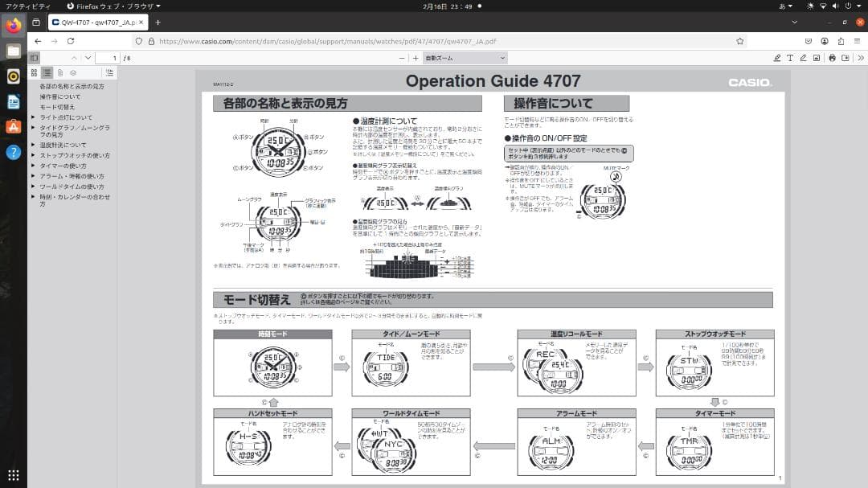868x488 pixels.
Task: Open Firefox application hamburger menu
Action: click(x=857, y=41)
